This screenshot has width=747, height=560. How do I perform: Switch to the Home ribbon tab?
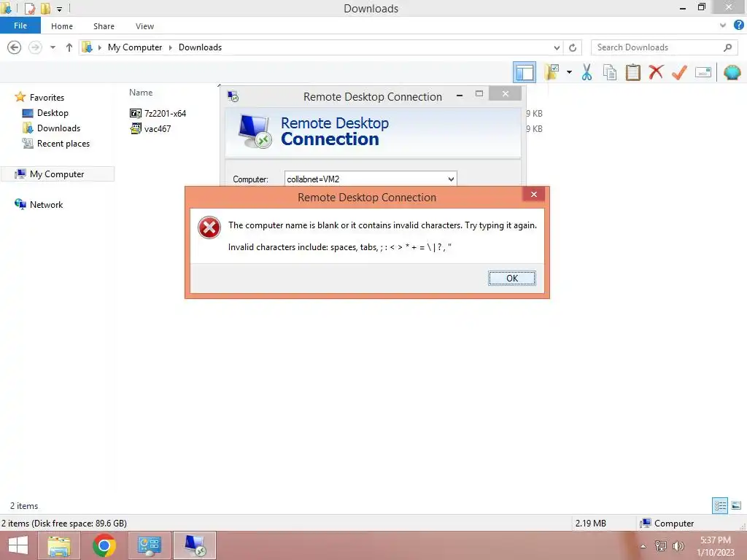click(62, 26)
